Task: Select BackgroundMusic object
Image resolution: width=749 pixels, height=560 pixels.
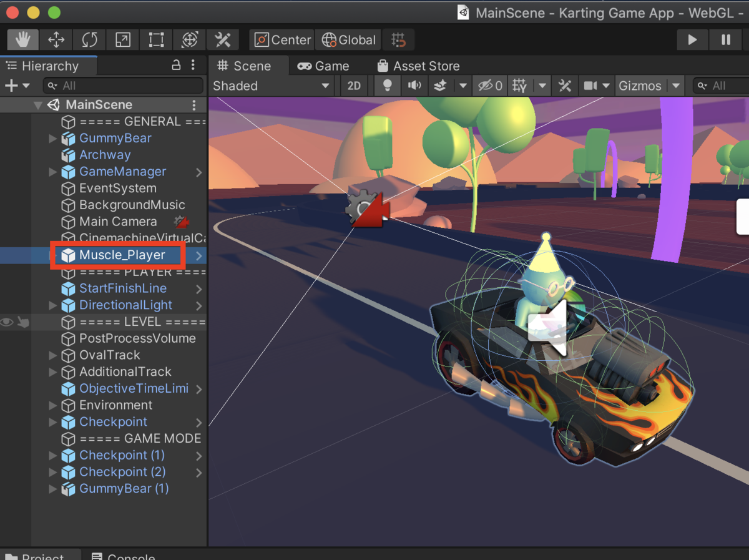Action: [132, 205]
